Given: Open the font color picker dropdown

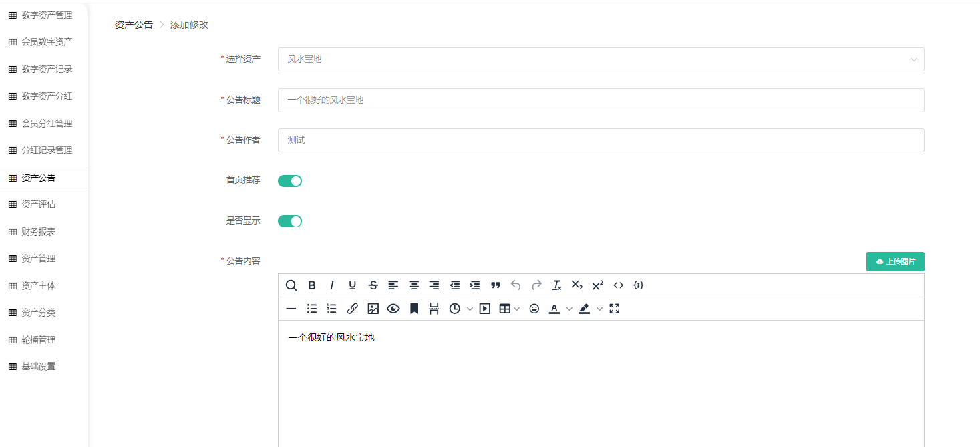Looking at the screenshot, I should pos(569,309).
